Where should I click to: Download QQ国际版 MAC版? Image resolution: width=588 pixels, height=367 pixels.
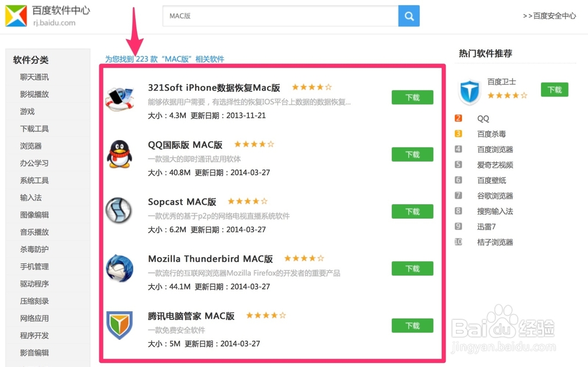[413, 154]
